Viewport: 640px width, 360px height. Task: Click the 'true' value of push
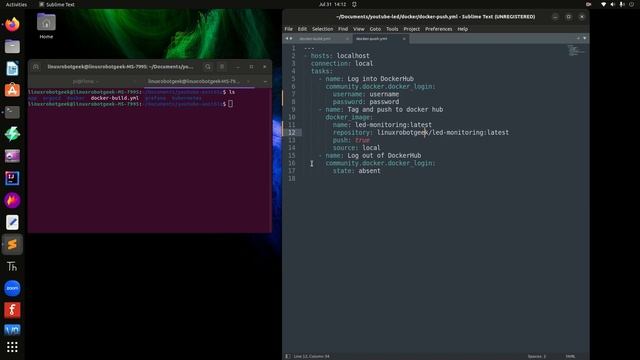(362, 140)
